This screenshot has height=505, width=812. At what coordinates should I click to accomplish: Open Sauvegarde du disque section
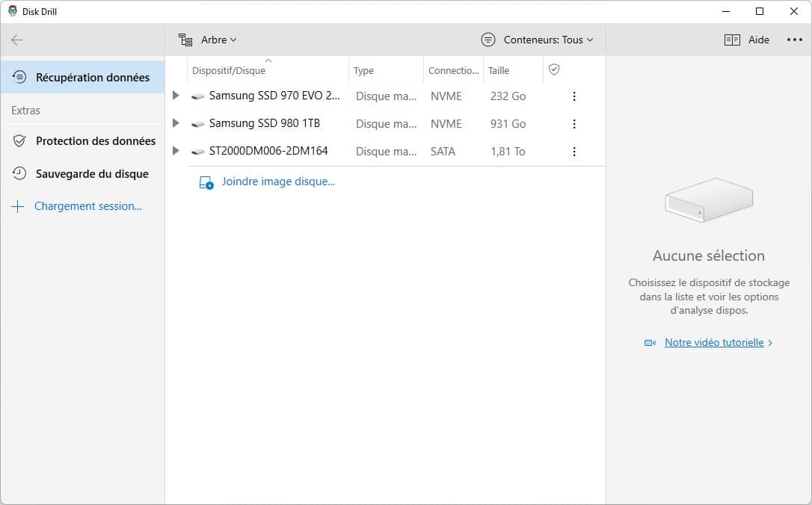coord(83,173)
